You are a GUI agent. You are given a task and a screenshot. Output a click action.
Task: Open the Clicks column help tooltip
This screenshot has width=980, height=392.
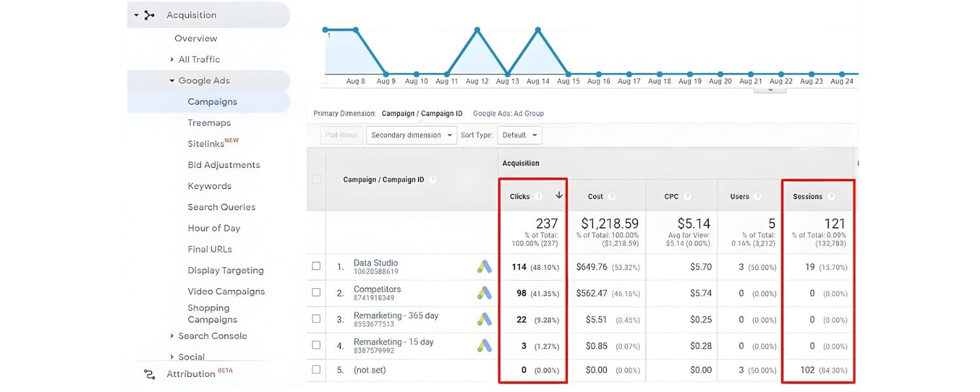pyautogui.click(x=538, y=196)
